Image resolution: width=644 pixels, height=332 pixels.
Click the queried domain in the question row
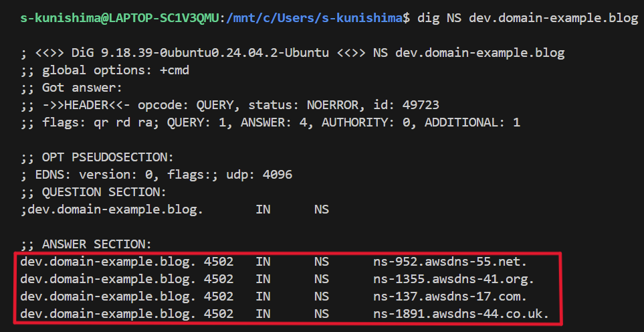[111, 210]
